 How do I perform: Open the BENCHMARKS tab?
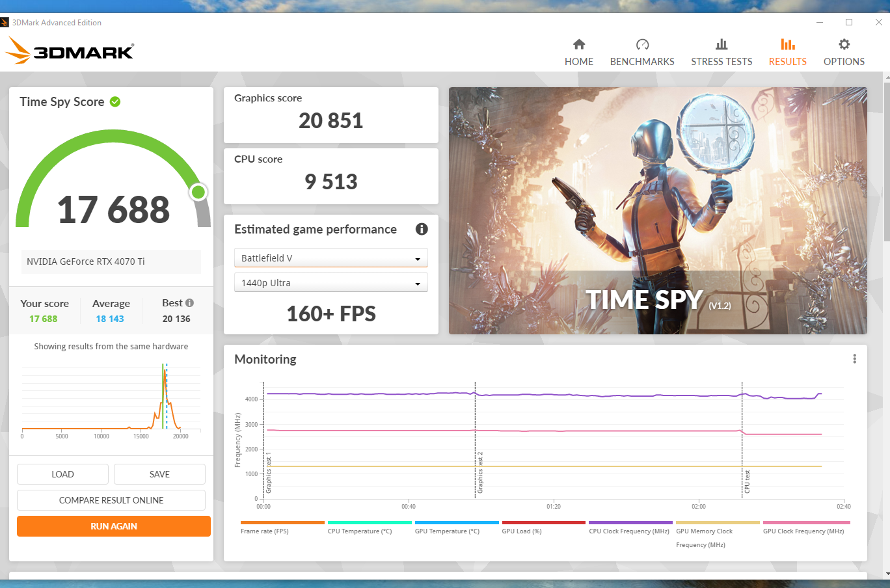pos(642,53)
